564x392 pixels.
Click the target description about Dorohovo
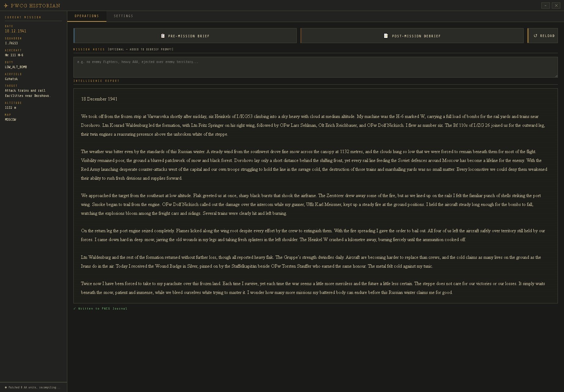pyautogui.click(x=28, y=93)
